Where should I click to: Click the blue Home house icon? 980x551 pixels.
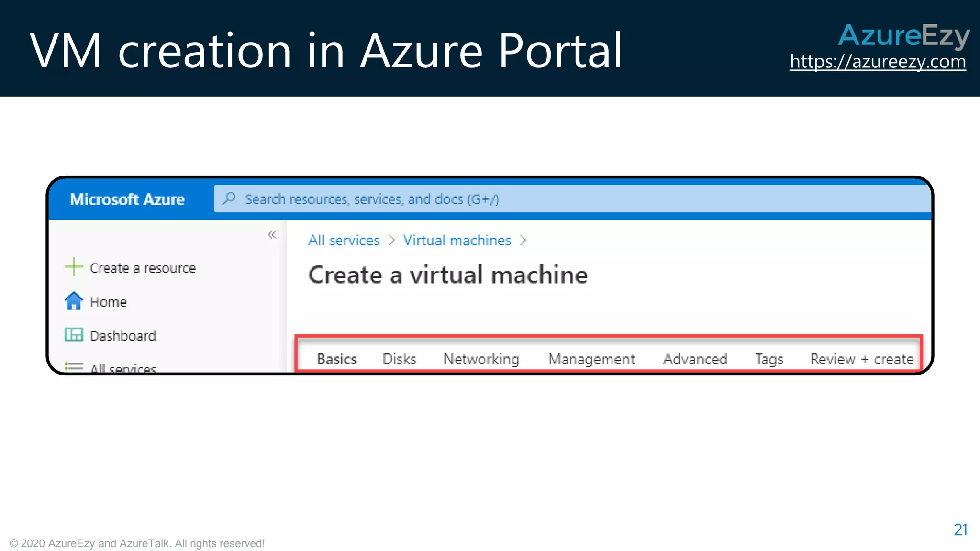coord(74,301)
